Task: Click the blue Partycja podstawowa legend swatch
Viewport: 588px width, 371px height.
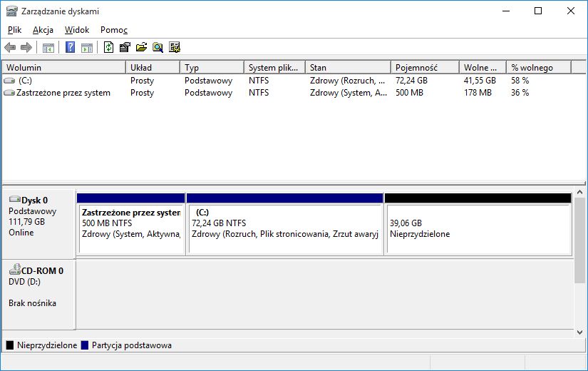Action: click(85, 345)
